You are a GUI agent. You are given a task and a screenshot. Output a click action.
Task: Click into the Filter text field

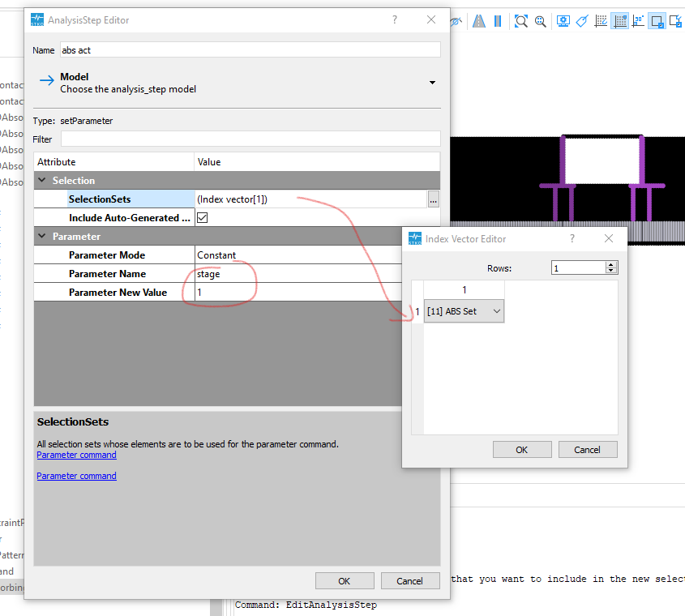click(250, 139)
